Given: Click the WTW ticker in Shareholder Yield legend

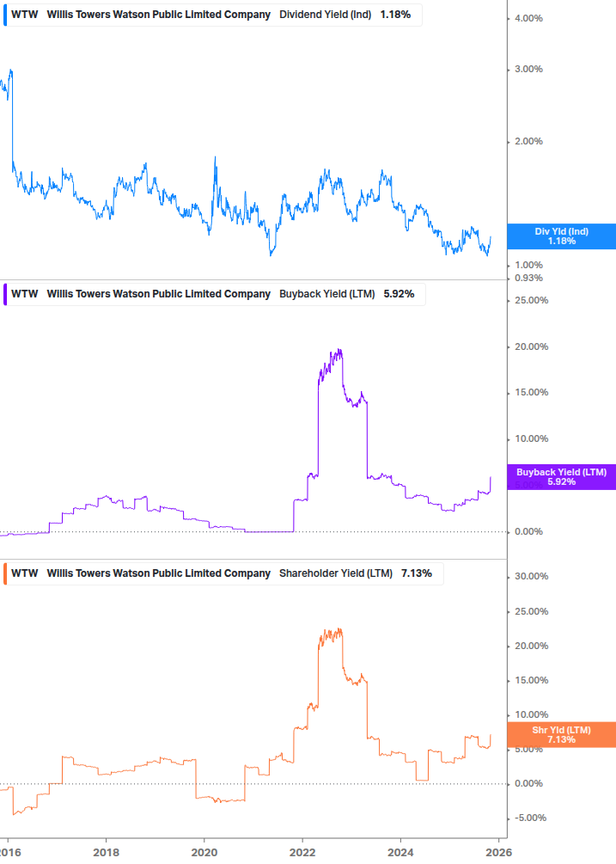Looking at the screenshot, I should [x=25, y=573].
